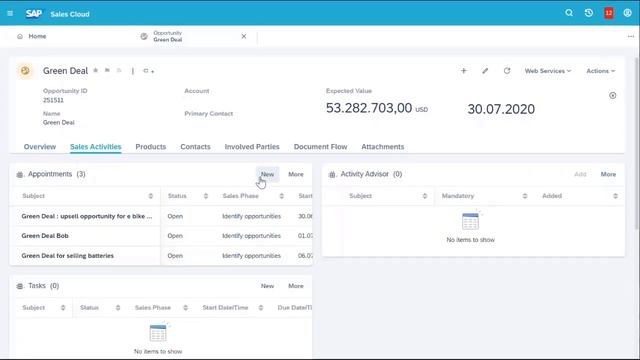
Task: Click the Tasks section icon
Action: [20, 286]
